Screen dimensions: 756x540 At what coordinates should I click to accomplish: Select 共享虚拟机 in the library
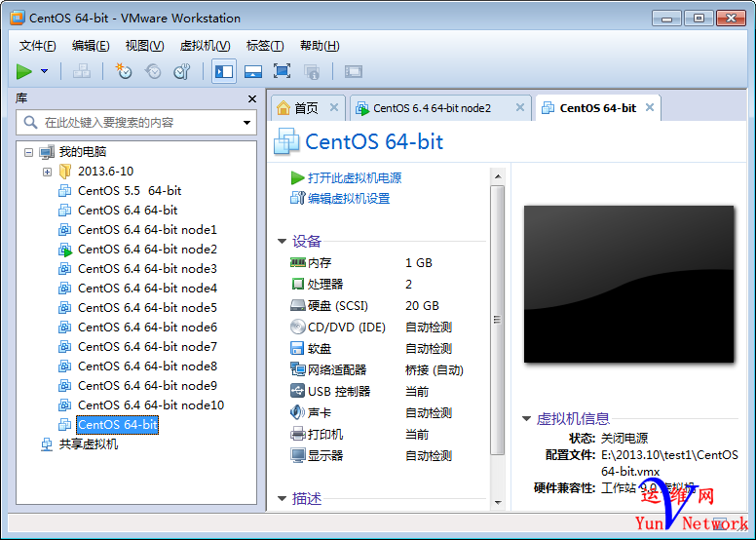tap(89, 444)
